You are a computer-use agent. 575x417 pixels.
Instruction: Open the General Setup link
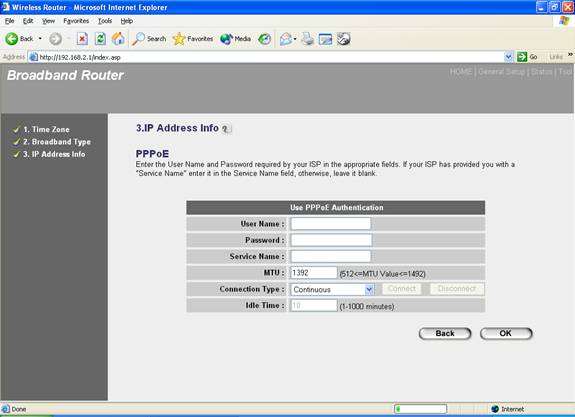tap(501, 72)
